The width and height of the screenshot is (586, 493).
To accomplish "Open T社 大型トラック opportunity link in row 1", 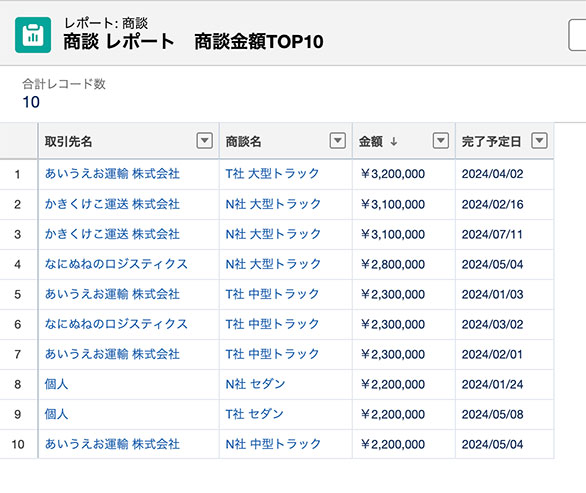I will pyautogui.click(x=272, y=174).
